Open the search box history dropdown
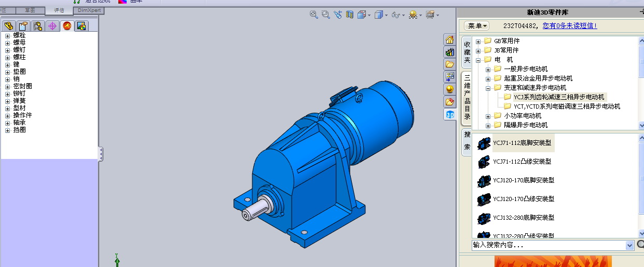Viewport: 644px width, 267px height. point(630,245)
